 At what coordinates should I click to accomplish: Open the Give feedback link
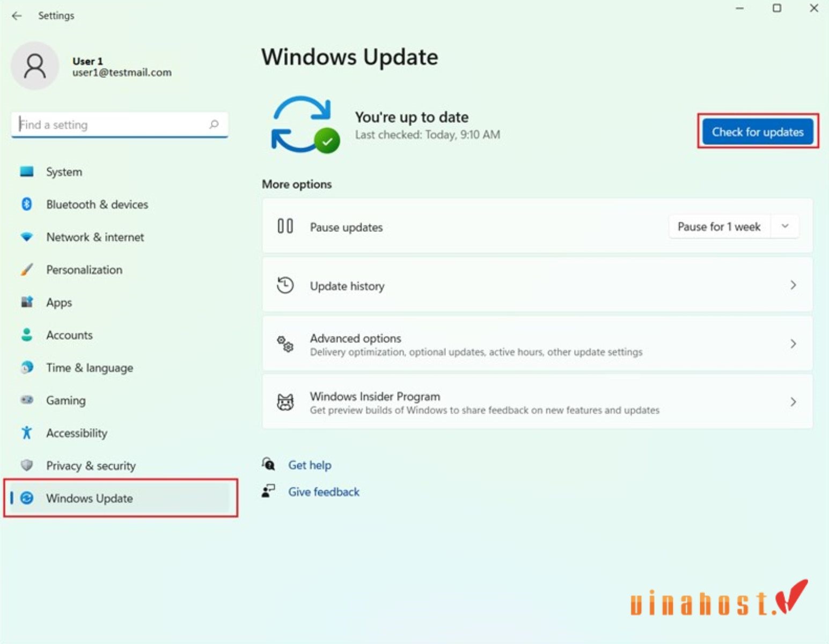tap(324, 492)
